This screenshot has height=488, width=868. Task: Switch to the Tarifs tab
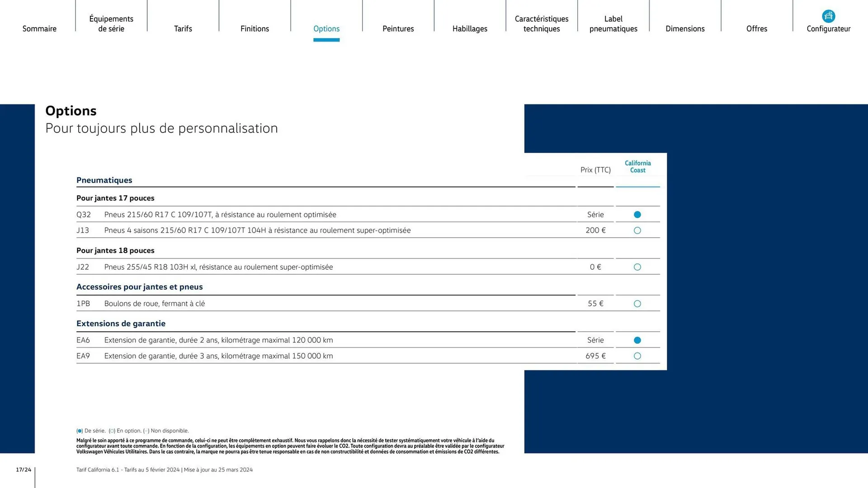point(183,28)
